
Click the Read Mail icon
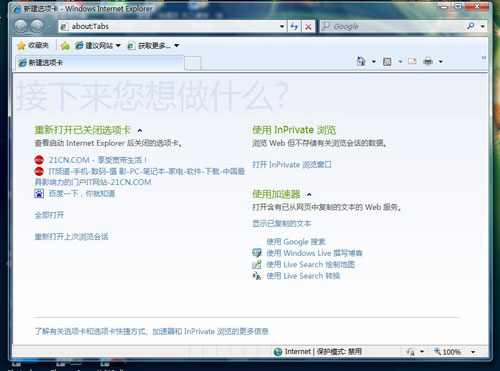[412, 61]
